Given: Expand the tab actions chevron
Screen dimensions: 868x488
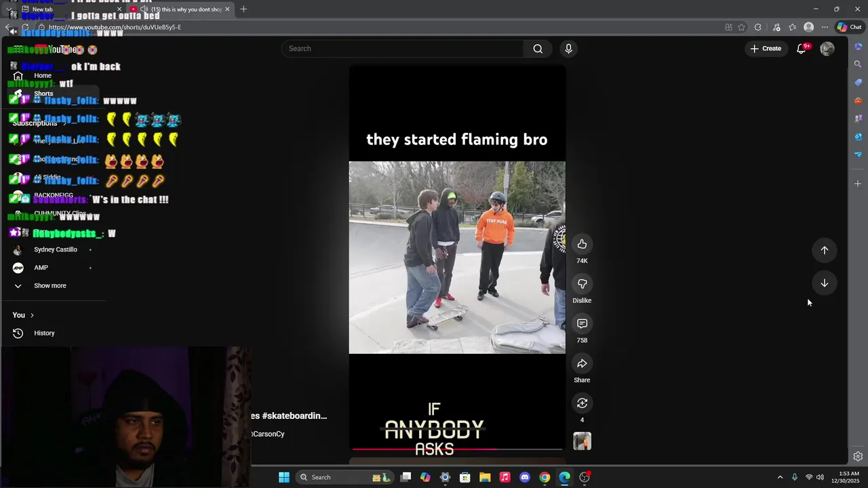Looking at the screenshot, I should tap(8, 9).
